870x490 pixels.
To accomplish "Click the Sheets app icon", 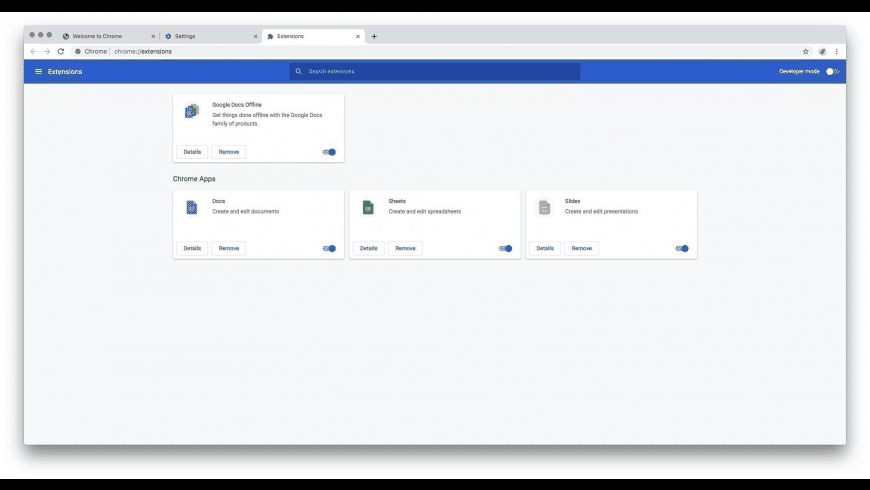I will [x=368, y=208].
